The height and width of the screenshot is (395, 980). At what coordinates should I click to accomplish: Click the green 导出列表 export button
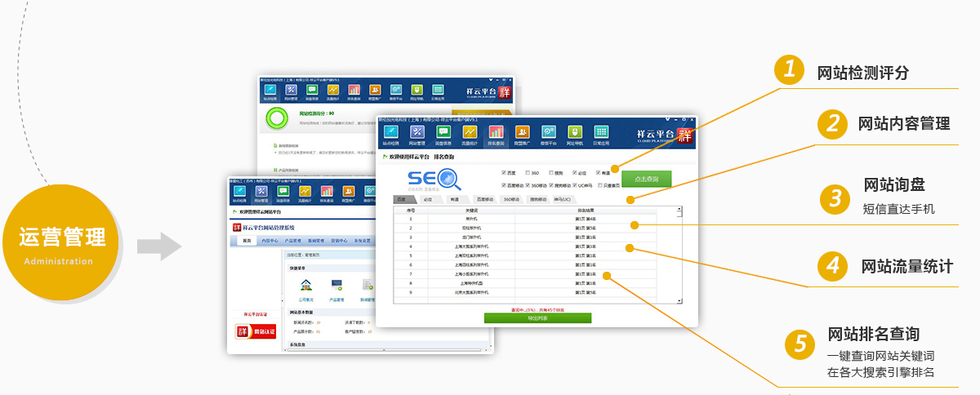(537, 318)
